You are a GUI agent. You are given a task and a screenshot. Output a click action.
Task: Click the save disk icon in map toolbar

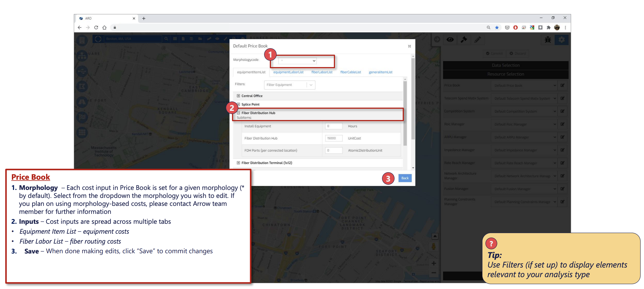tap(191, 39)
